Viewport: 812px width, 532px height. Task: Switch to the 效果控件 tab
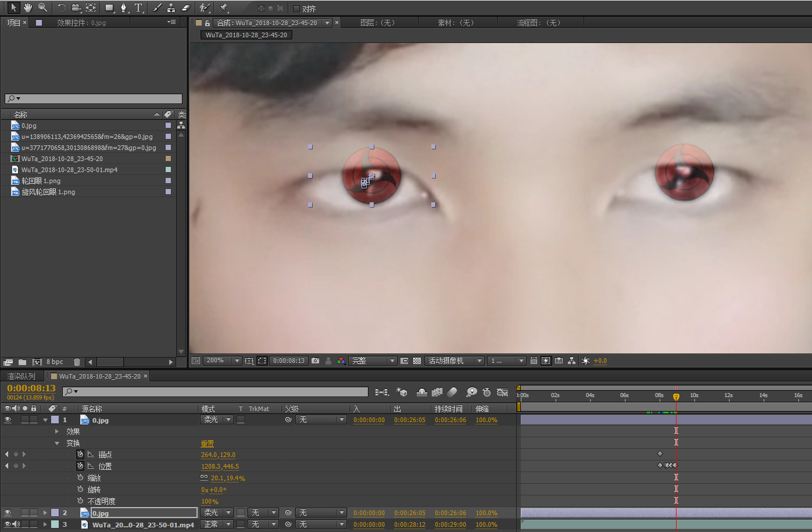coord(81,23)
